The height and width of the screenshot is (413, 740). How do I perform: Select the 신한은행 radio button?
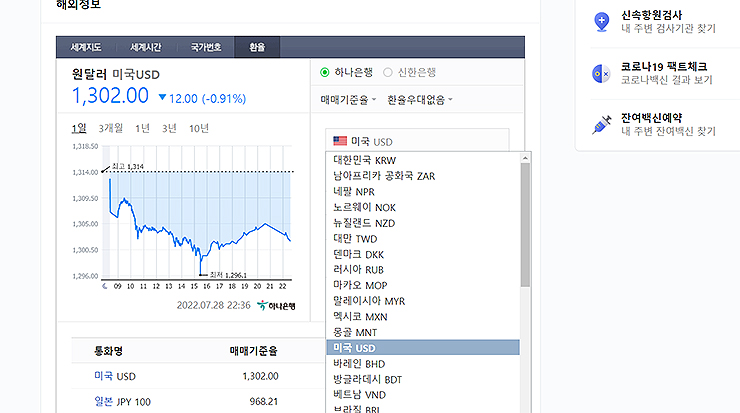388,73
